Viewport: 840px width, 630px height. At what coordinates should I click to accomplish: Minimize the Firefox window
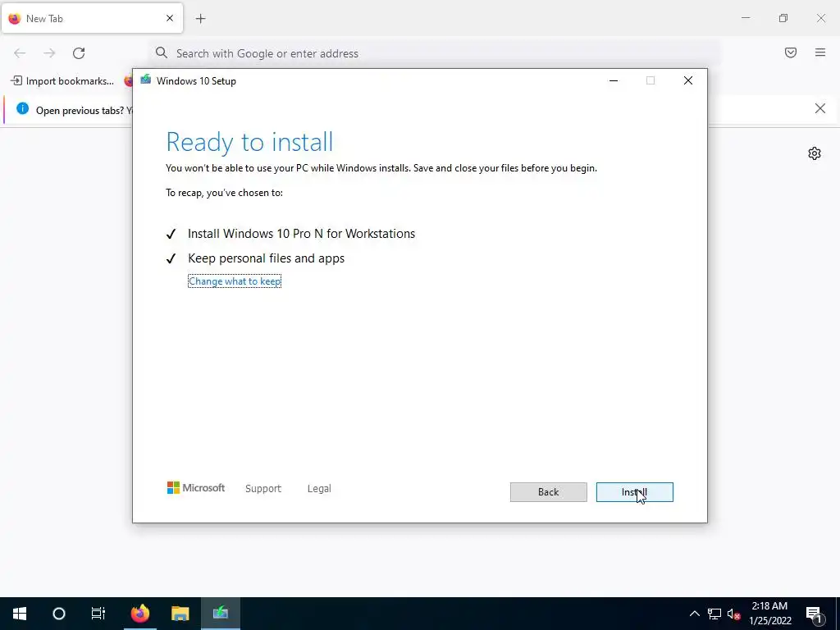click(745, 18)
